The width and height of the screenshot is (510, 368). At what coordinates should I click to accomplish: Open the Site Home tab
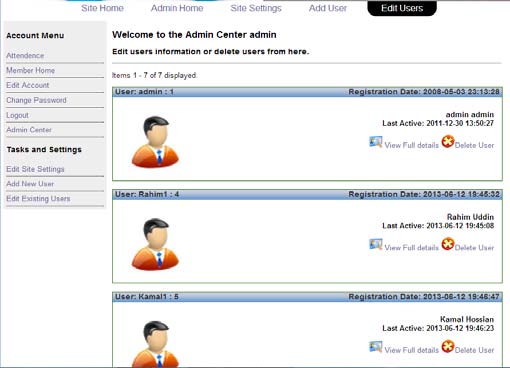[x=102, y=8]
